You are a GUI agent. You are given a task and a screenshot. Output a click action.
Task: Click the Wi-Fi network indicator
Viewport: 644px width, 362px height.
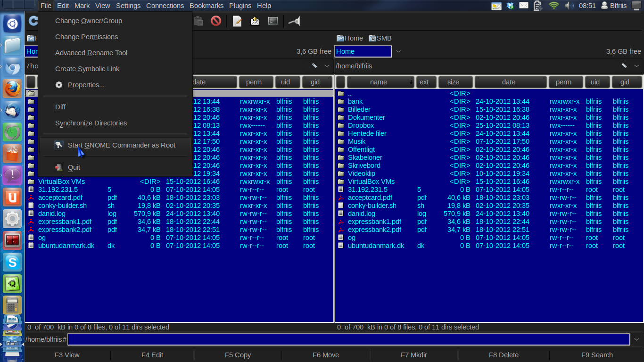(554, 6)
